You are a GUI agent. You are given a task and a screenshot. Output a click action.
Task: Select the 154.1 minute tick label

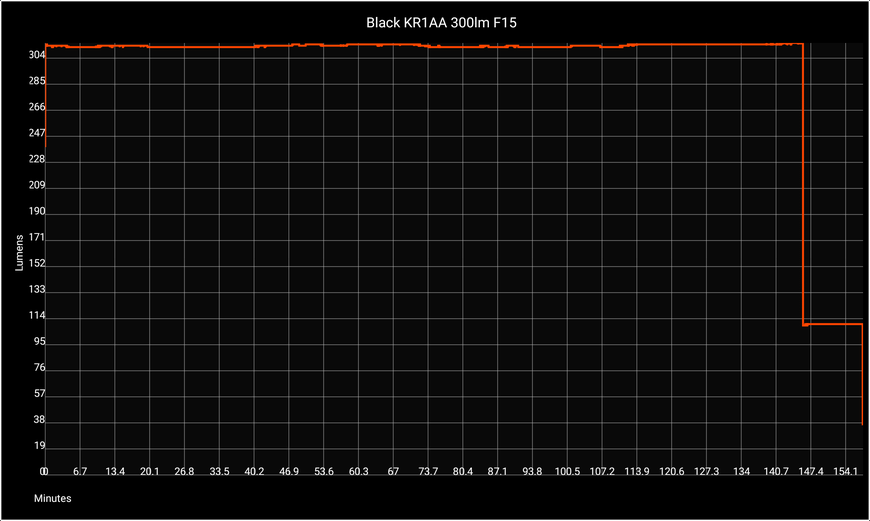point(846,472)
